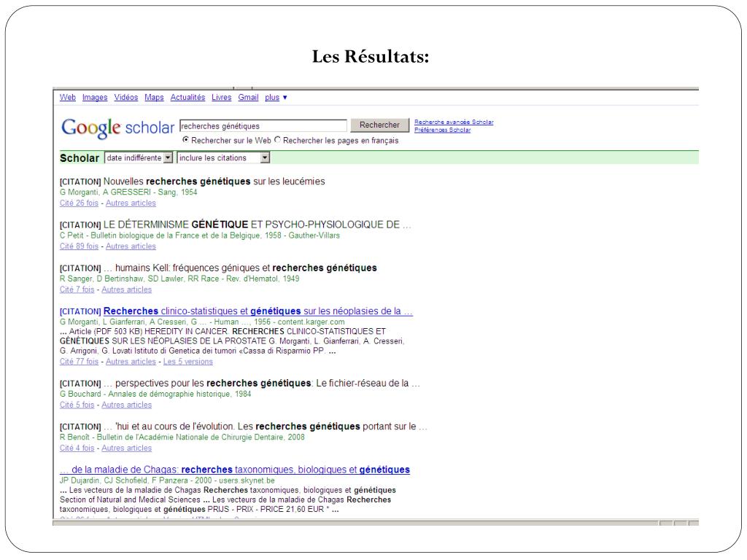Open 'Cité 77 fois' link
The height and width of the screenshot is (560, 747).
point(79,362)
